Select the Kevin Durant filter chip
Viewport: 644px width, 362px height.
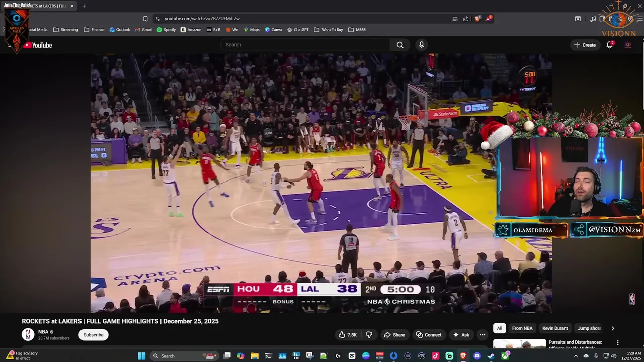coord(555,328)
